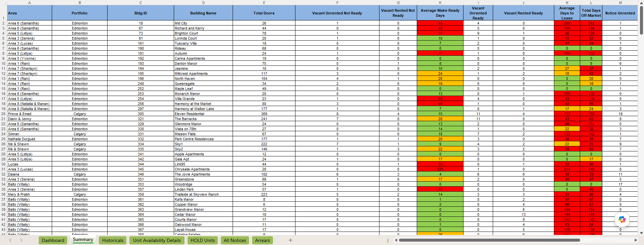Select the Millcrest Apartments cell

tap(203, 73)
